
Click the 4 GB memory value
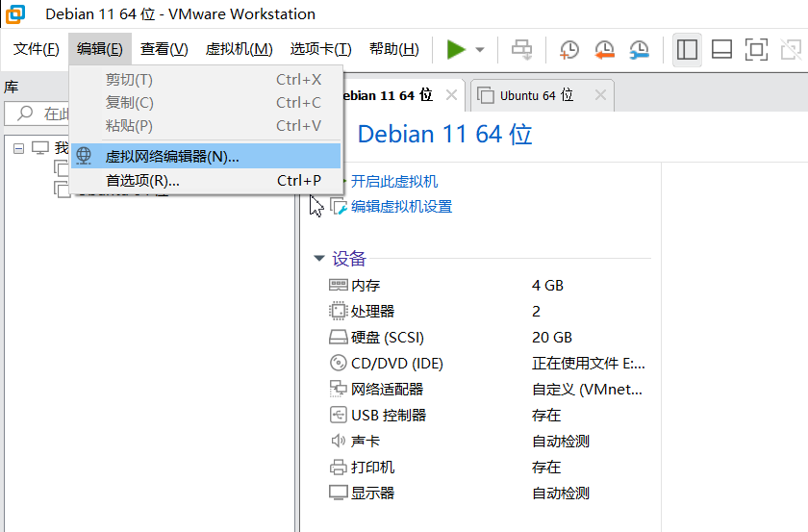[547, 285]
